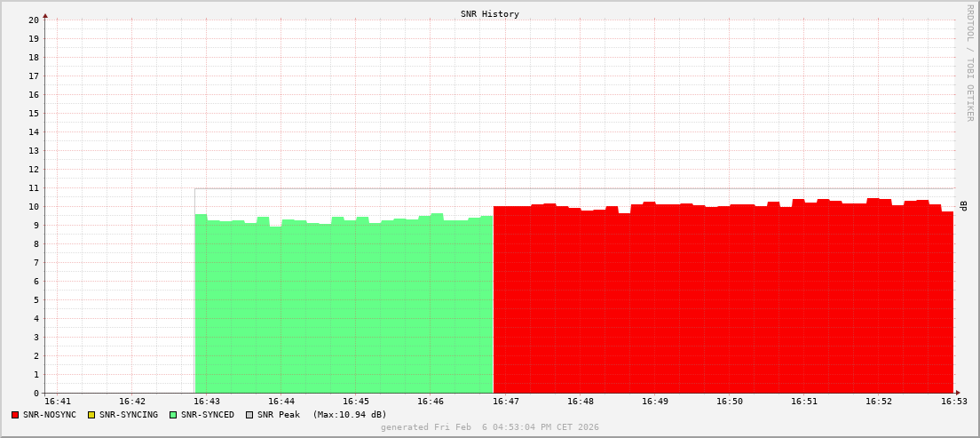Click the green SNR-SYNCED legend swatch
The width and height of the screenshot is (980, 438).
click(173, 415)
